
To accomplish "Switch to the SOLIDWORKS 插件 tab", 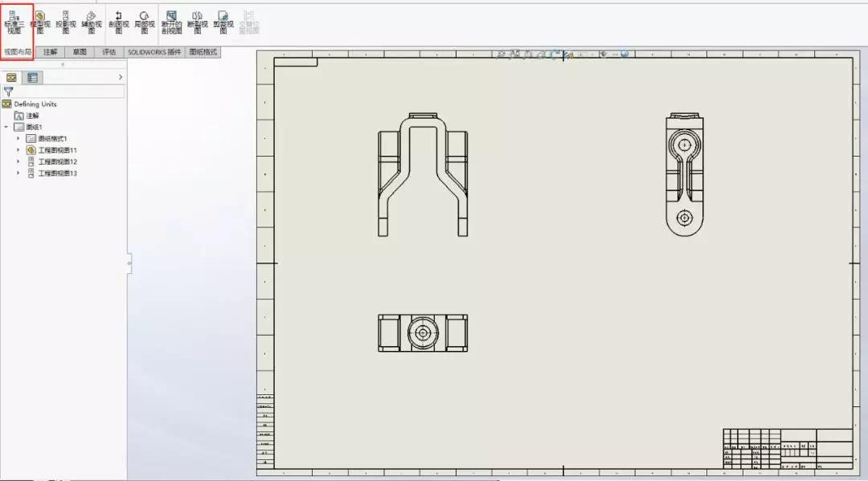I will pyautogui.click(x=154, y=52).
